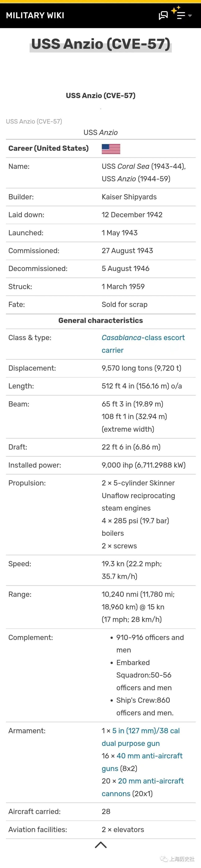This screenshot has height=868, width=201.
Task: Click the United States flag icon
Action: [111, 149]
